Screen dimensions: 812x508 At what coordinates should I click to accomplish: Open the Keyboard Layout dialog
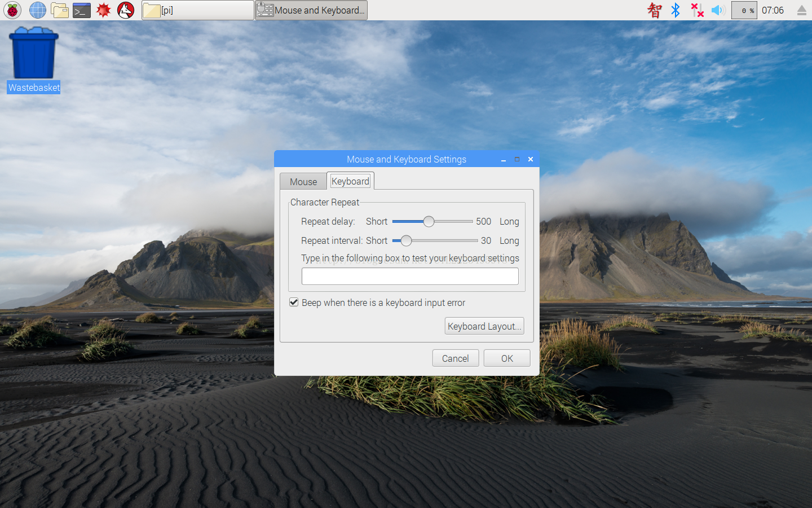pos(484,326)
